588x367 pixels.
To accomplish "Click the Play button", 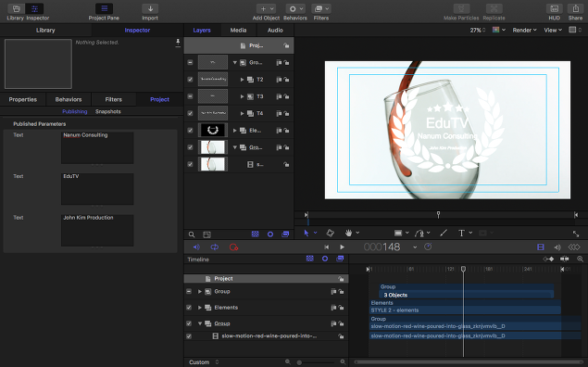I will pos(342,247).
